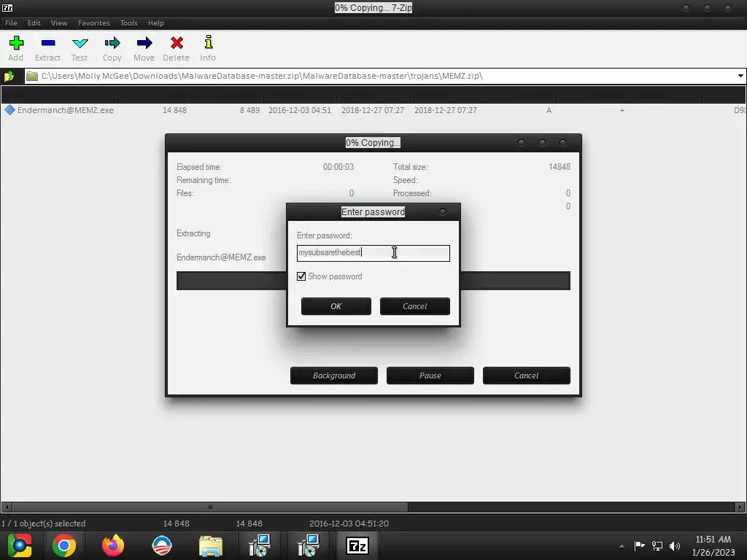Click the taskbar clock showing 11:51 AM

(x=713, y=540)
